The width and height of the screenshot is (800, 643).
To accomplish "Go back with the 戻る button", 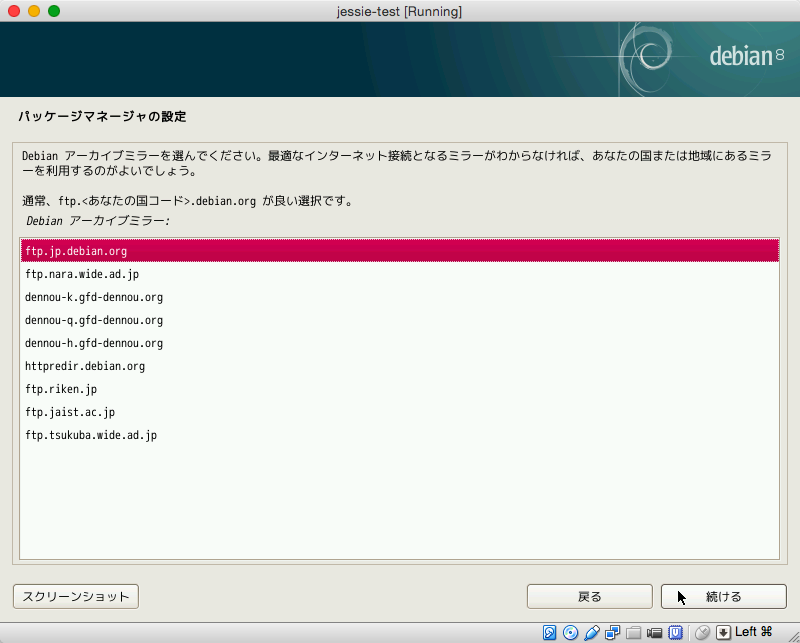I will 590,597.
